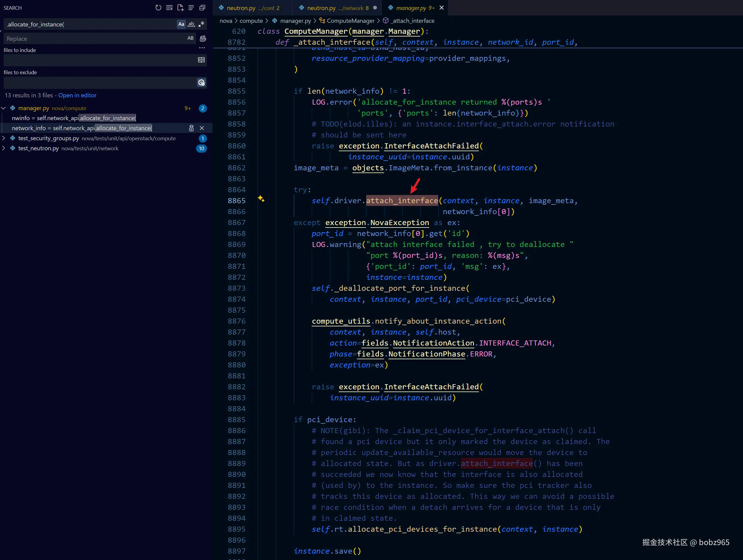
Task: Collapse all search results
Action: (202, 7)
